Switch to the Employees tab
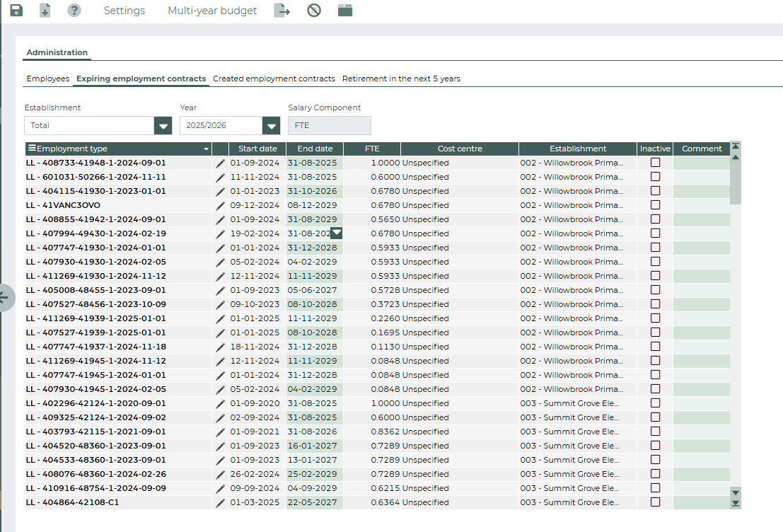 click(x=48, y=79)
